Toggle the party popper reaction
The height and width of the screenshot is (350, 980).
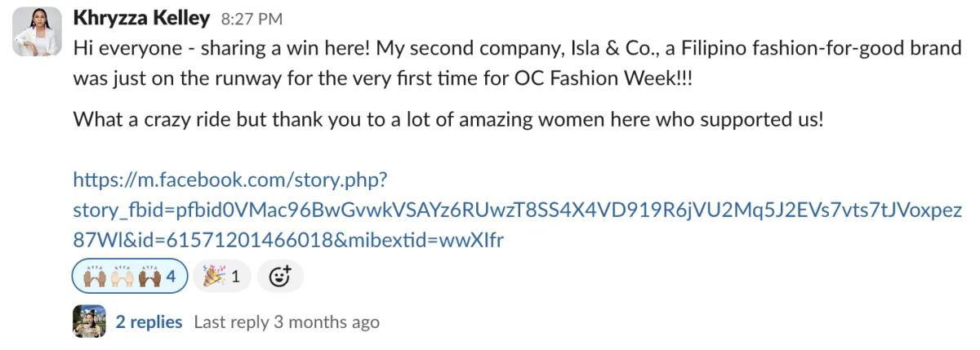point(221,277)
